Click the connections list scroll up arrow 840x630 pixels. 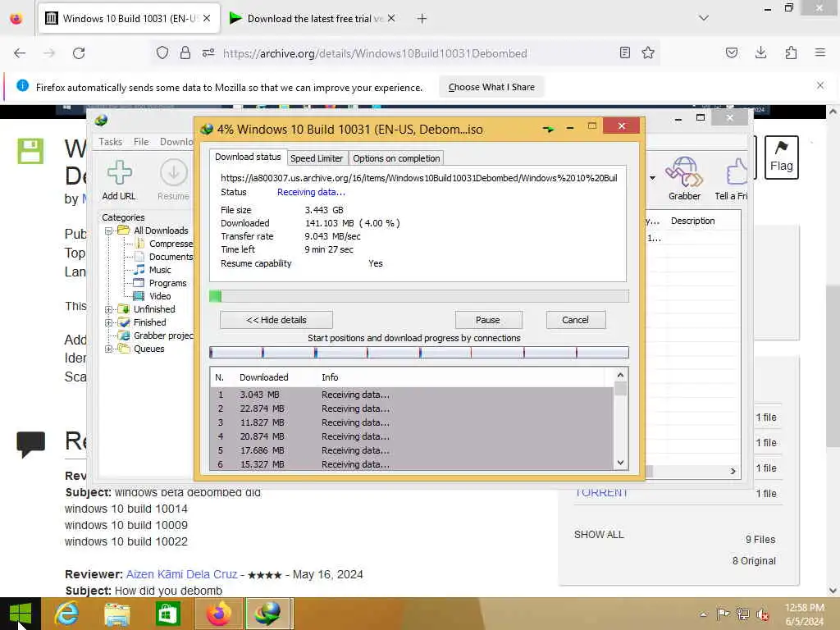point(620,375)
